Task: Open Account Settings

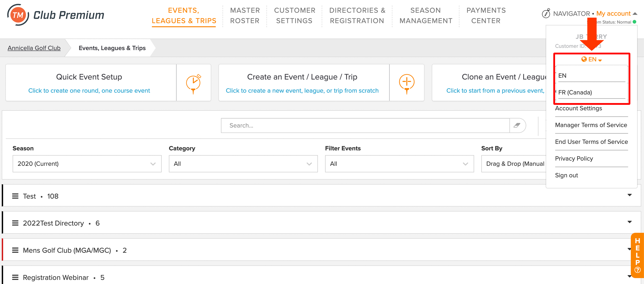Action: [579, 108]
